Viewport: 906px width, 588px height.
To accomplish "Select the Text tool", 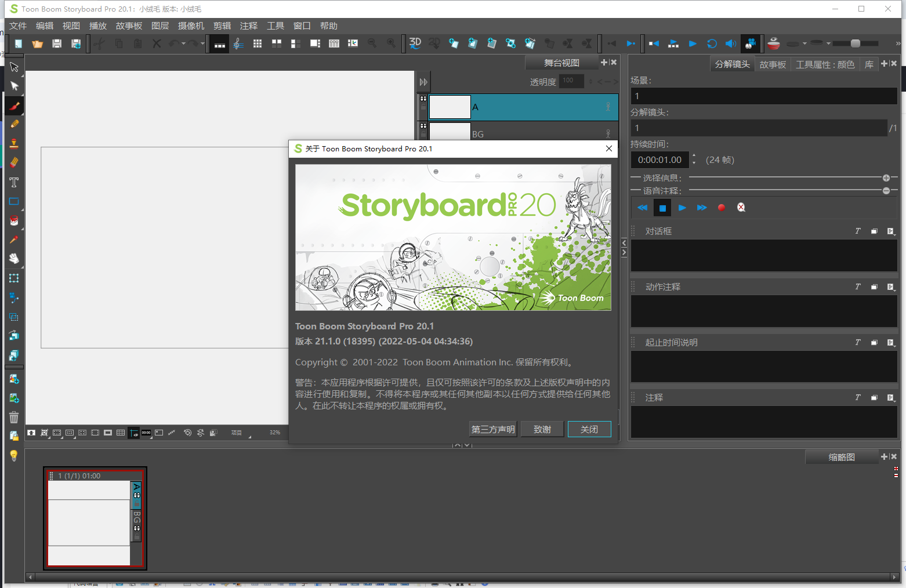I will [14, 182].
